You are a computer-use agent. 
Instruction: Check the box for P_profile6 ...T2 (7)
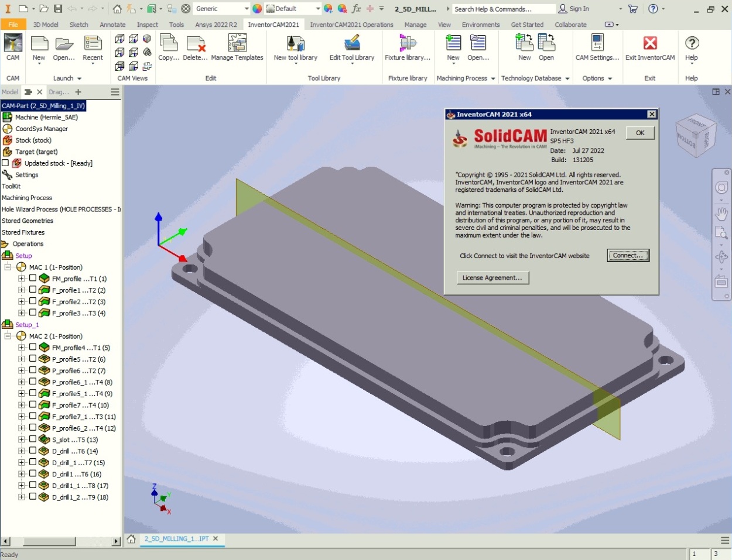click(33, 370)
